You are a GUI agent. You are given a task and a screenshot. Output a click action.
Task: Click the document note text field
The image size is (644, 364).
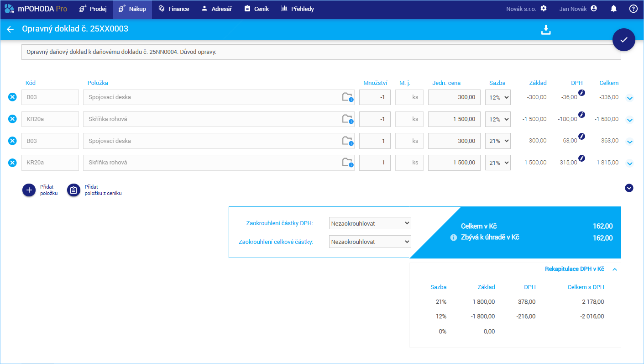coord(321,52)
